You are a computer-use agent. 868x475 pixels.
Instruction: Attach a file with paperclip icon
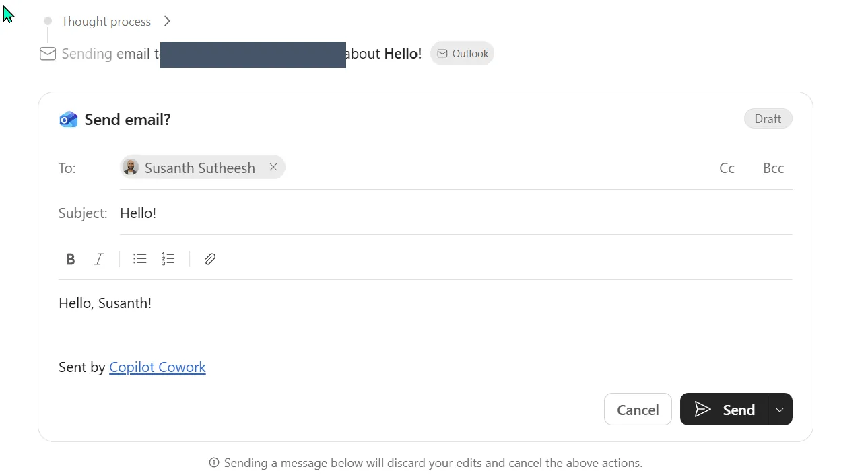(210, 259)
